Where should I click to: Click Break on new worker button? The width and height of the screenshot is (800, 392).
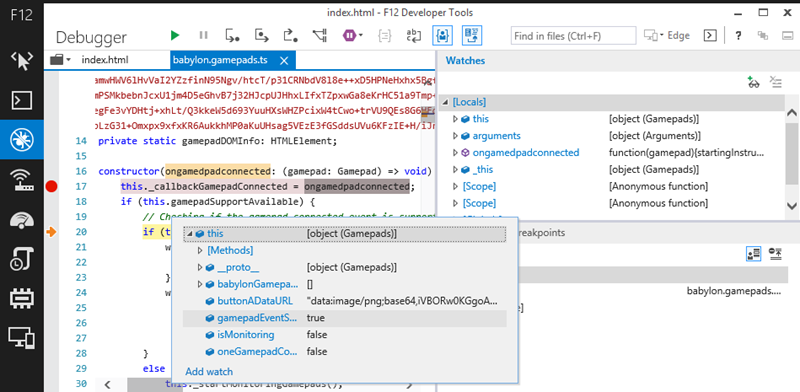tap(320, 35)
